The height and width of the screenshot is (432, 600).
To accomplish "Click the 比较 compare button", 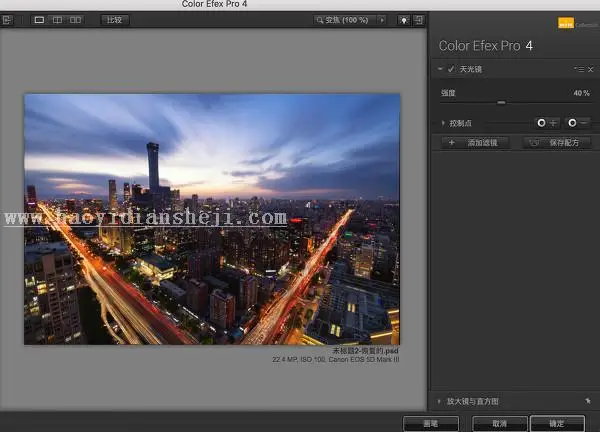I will pyautogui.click(x=115, y=20).
